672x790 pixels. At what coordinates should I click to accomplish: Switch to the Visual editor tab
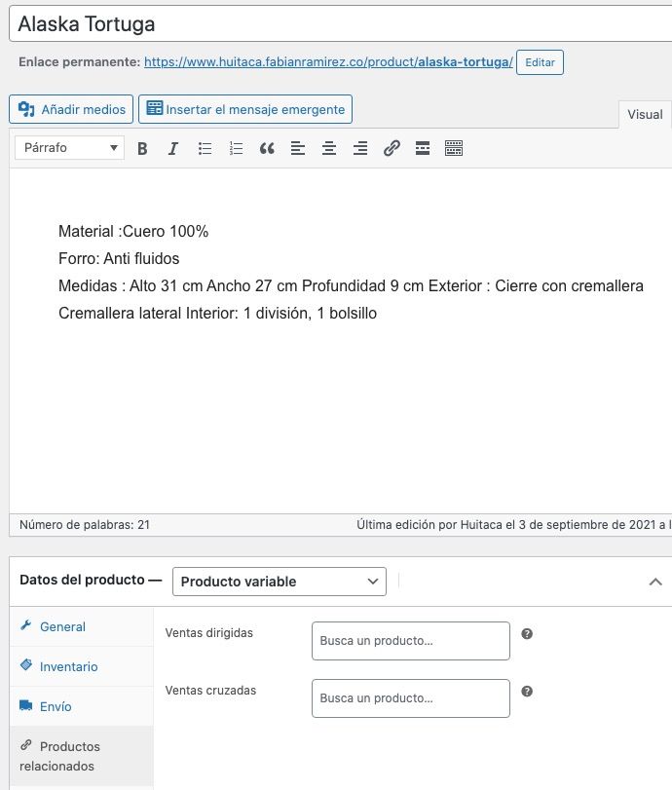tap(645, 114)
